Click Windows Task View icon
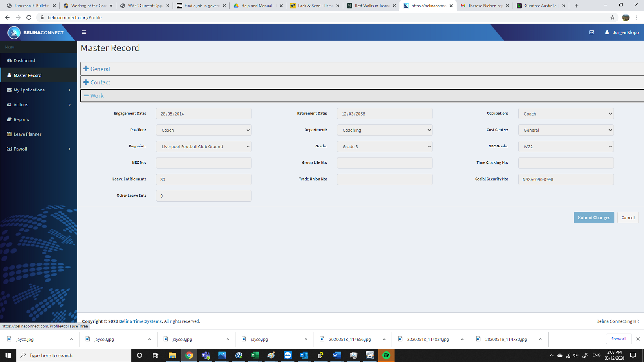 click(155, 355)
